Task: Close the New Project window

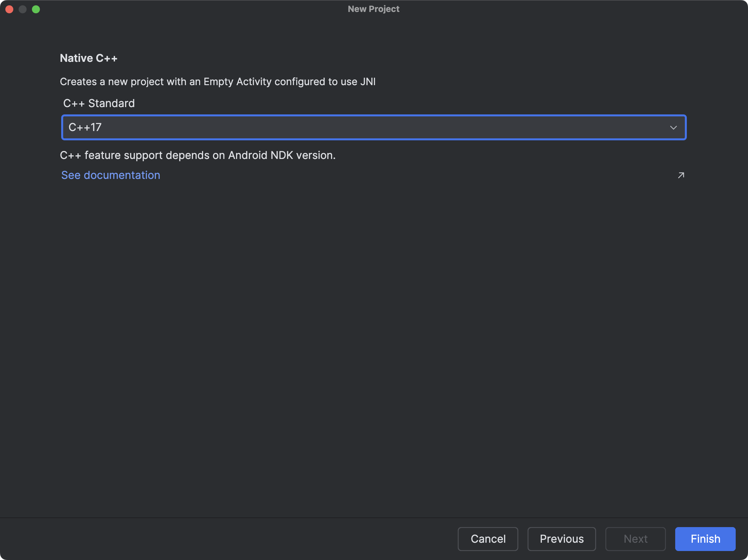Action: 9,9
